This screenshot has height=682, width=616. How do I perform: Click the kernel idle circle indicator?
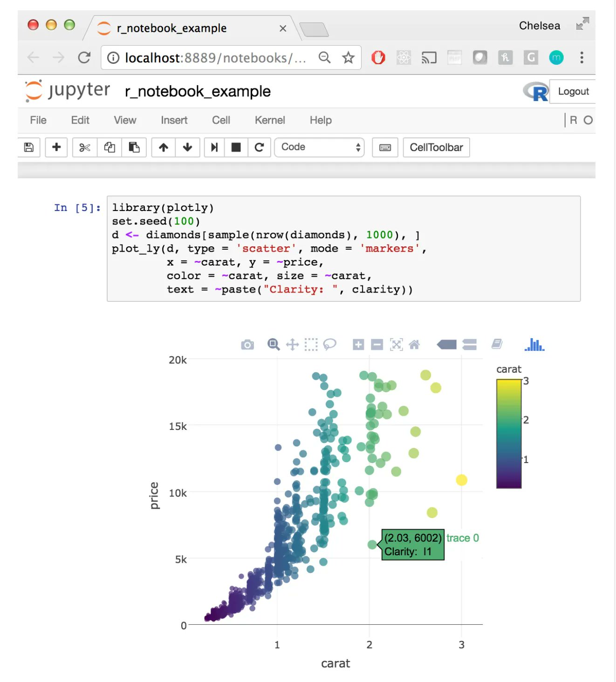tap(588, 120)
